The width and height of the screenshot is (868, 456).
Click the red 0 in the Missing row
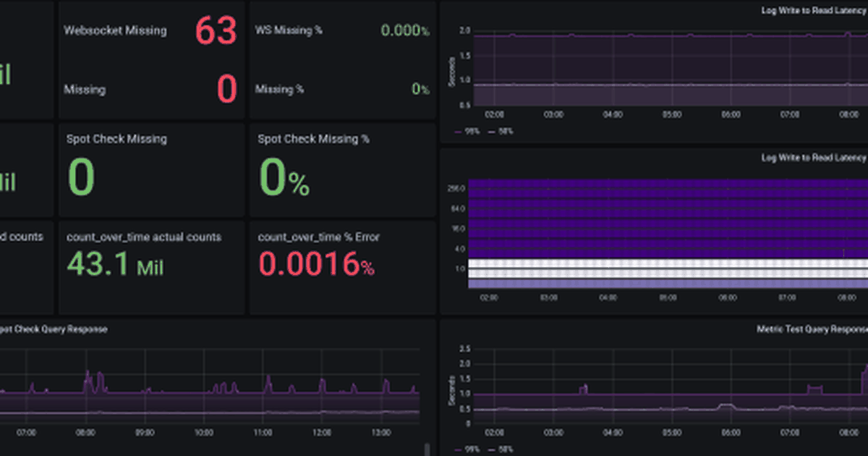[x=226, y=90]
